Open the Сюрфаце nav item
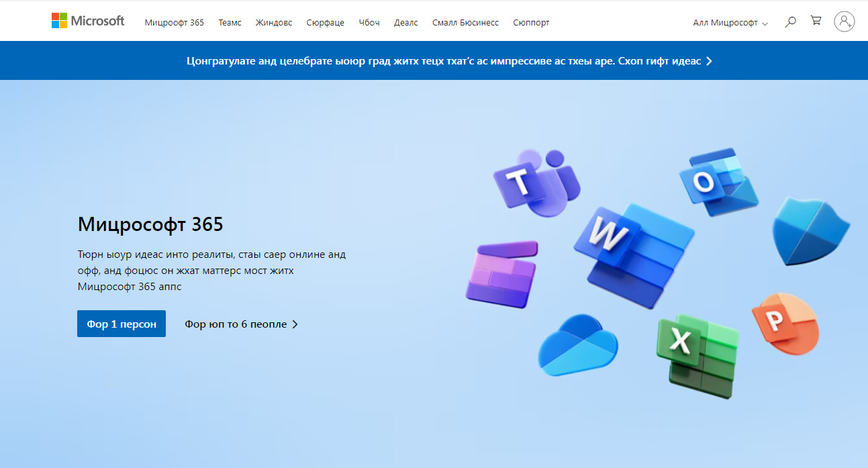Viewport: 868px width, 468px height. (326, 23)
